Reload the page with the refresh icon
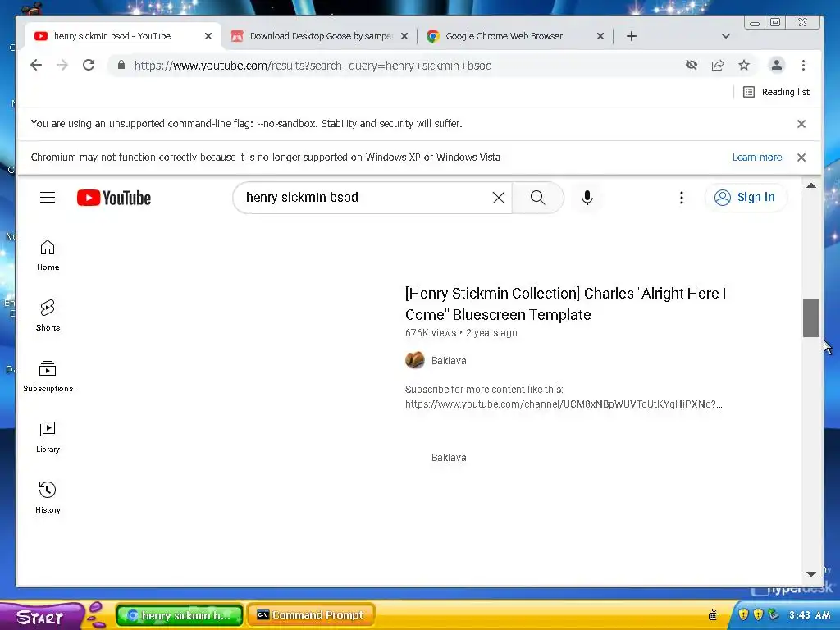The image size is (840, 630). click(89, 66)
